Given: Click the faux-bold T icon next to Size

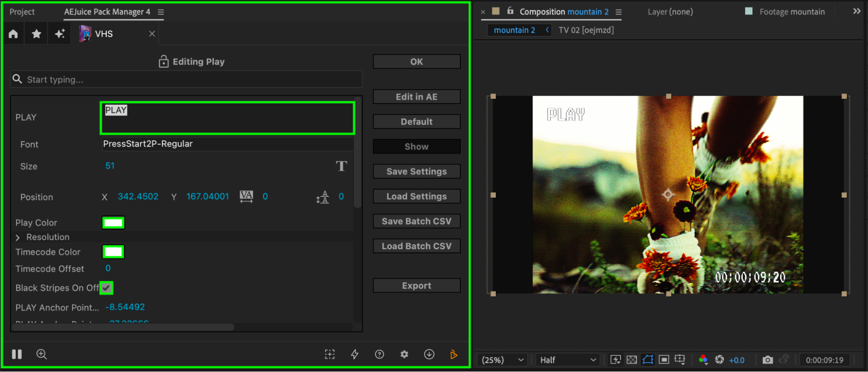Looking at the screenshot, I should coord(341,166).
